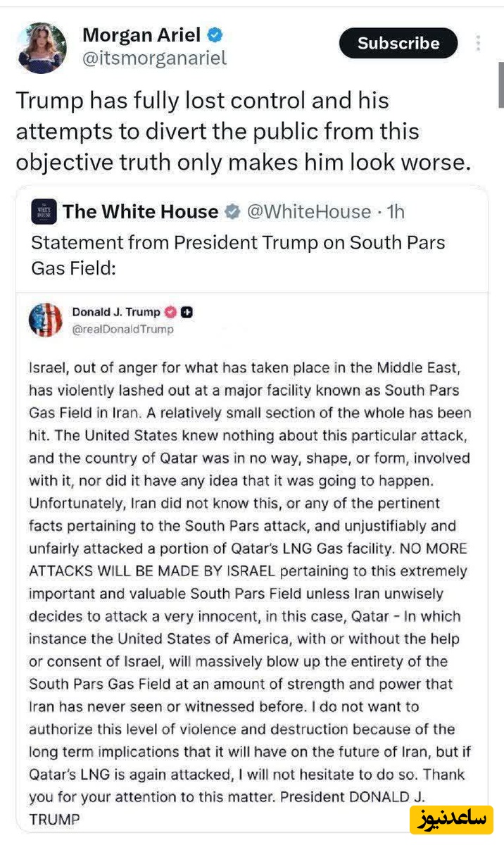Click The White House grey verified badge

pyautogui.click(x=233, y=212)
